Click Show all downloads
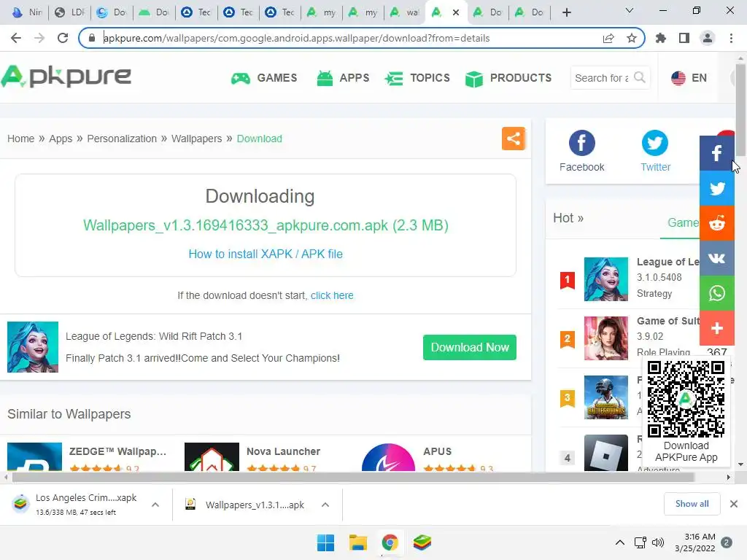The width and height of the screenshot is (747, 560). point(692,504)
